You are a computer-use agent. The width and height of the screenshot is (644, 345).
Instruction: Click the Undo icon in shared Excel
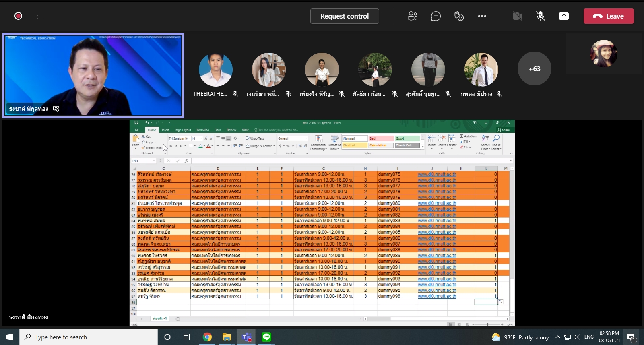(147, 123)
